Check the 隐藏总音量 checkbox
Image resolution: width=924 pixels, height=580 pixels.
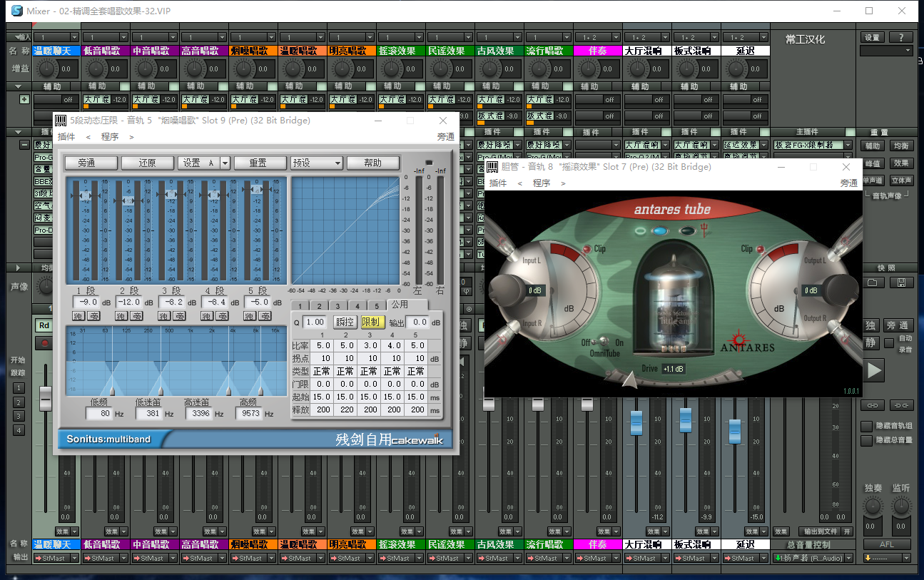click(x=866, y=440)
